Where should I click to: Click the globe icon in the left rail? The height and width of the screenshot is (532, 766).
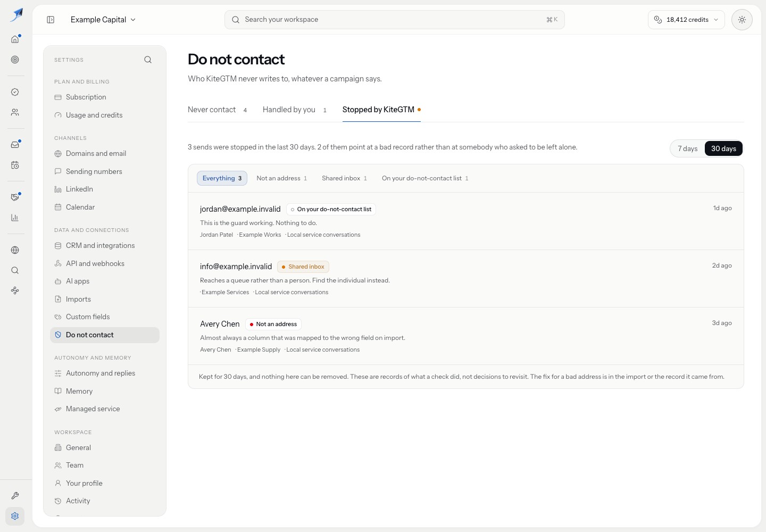click(x=15, y=250)
